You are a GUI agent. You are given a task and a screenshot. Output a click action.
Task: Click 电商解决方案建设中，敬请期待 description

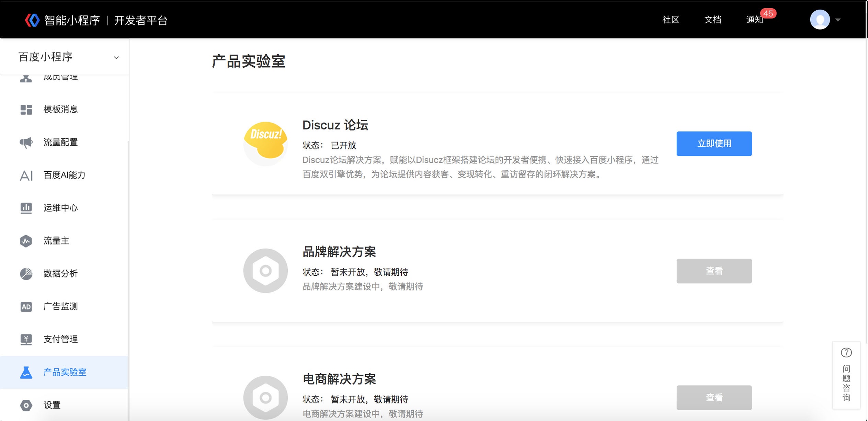point(363,414)
